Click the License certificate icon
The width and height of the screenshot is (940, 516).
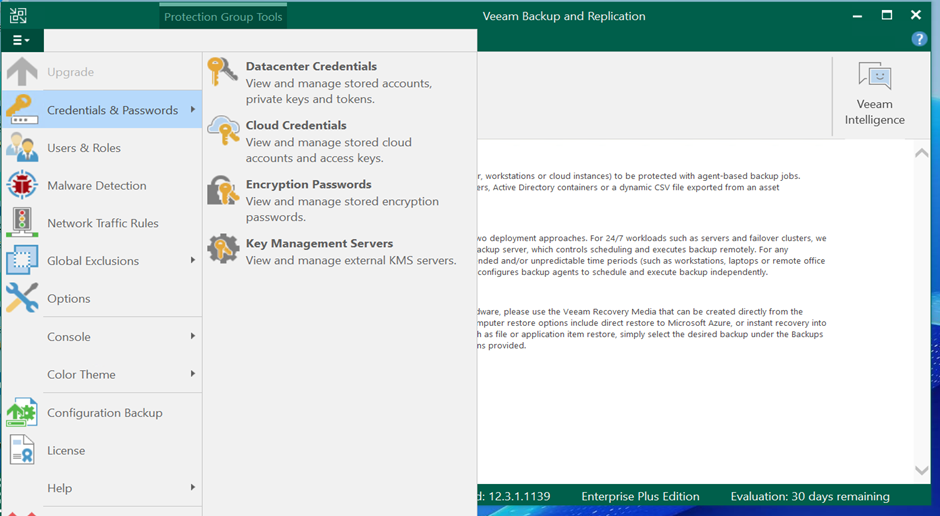pos(22,450)
